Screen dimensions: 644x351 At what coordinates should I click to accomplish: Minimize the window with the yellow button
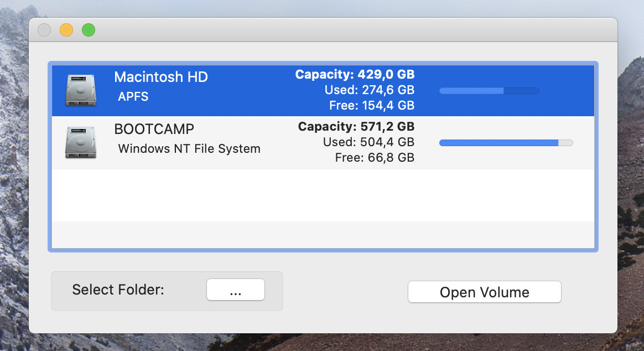66,30
